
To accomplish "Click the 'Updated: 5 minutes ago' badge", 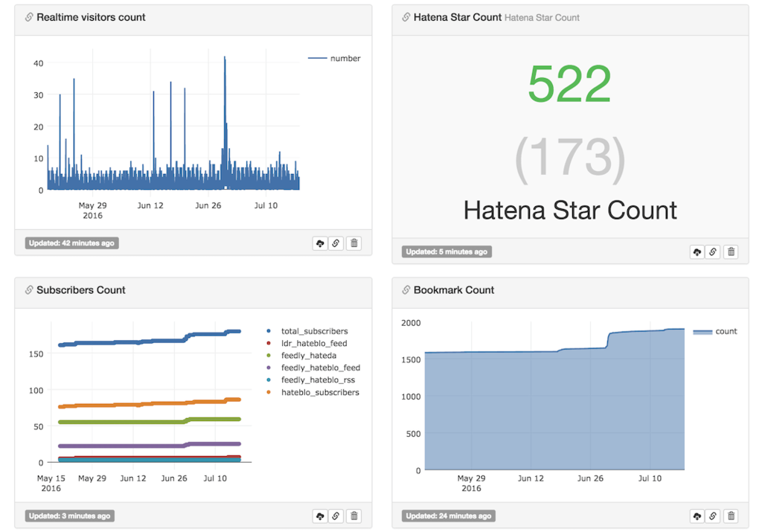I will click(x=446, y=252).
